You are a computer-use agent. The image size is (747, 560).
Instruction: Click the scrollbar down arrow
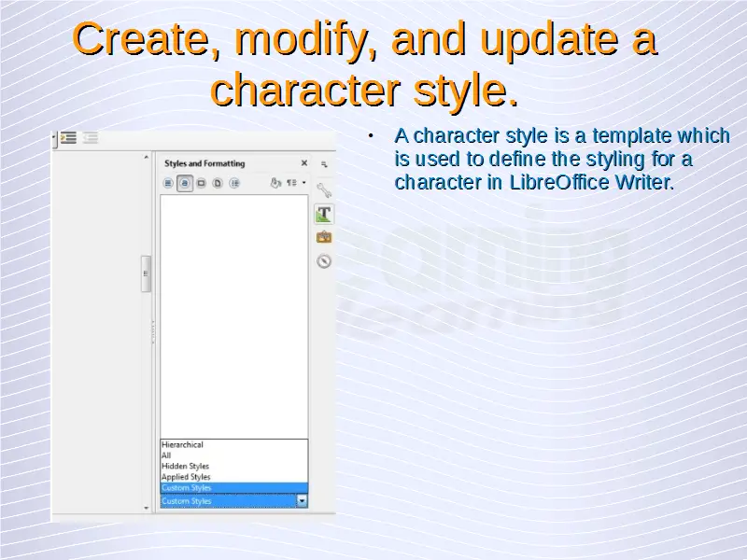point(146,508)
